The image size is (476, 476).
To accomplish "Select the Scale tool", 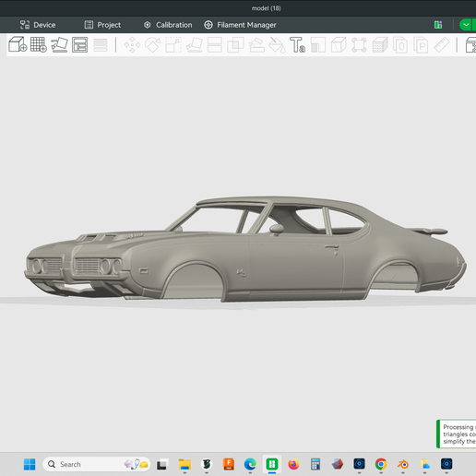I will tap(173, 45).
